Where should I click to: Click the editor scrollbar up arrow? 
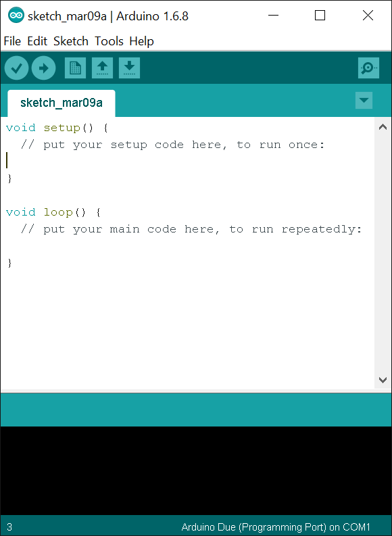(383, 127)
